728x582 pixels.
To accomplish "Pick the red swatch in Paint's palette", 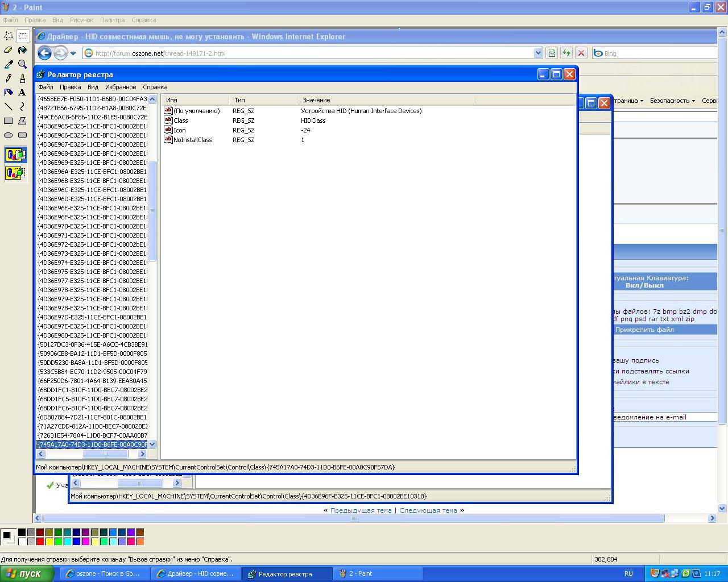I will 40,542.
